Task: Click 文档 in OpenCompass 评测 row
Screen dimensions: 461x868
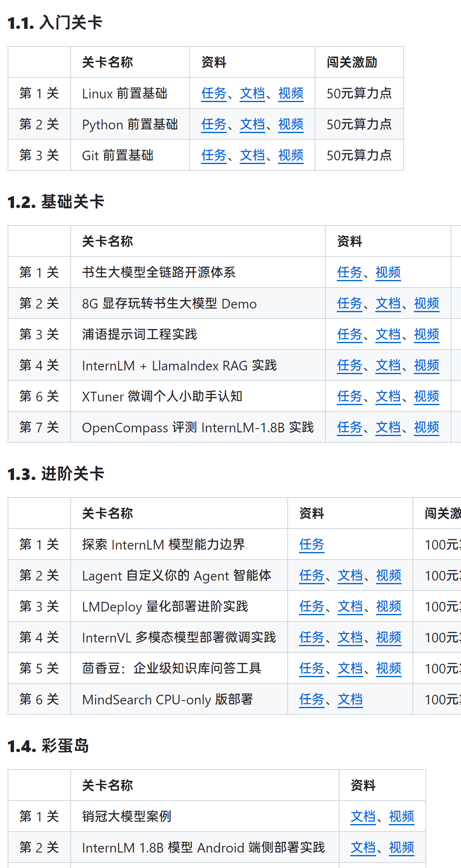Action: click(x=388, y=427)
